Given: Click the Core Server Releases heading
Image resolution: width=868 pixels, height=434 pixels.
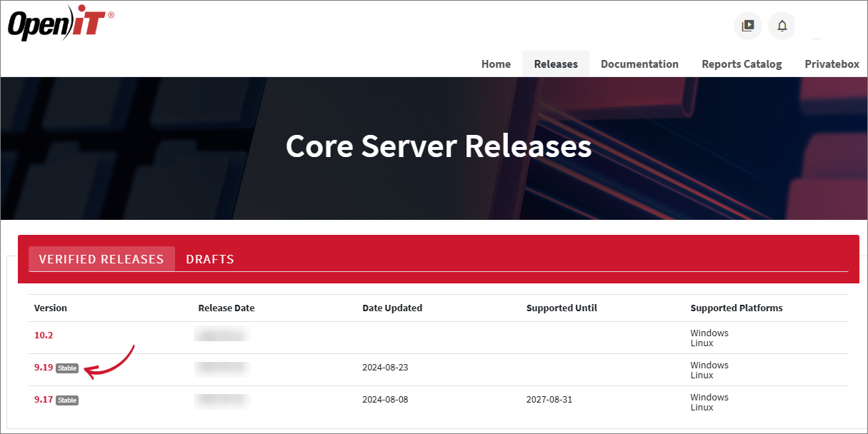Looking at the screenshot, I should point(439,146).
